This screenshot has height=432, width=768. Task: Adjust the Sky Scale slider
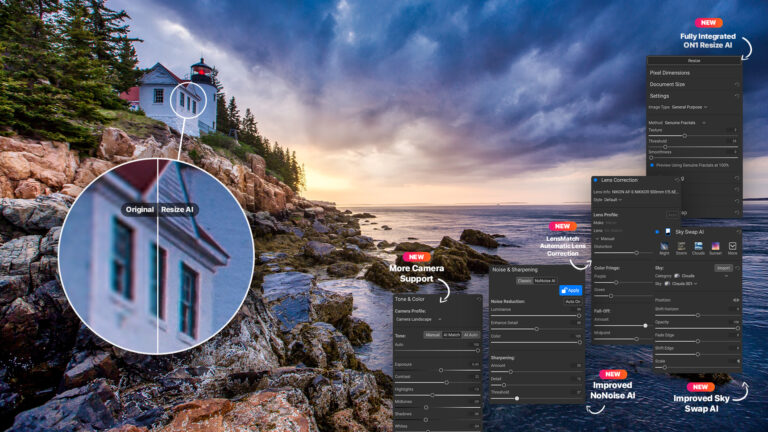point(665,367)
